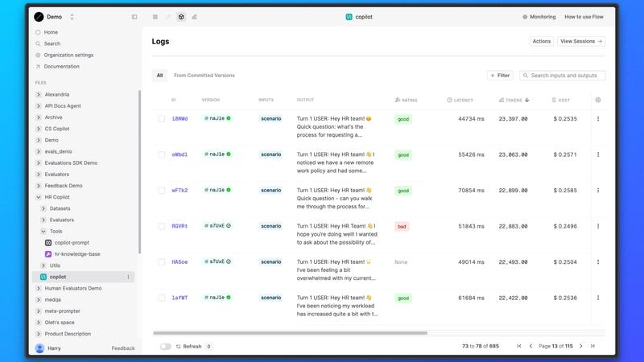This screenshot has width=644, height=362.
Task: Open the Demo organization switcher
Action: pyautogui.click(x=55, y=17)
